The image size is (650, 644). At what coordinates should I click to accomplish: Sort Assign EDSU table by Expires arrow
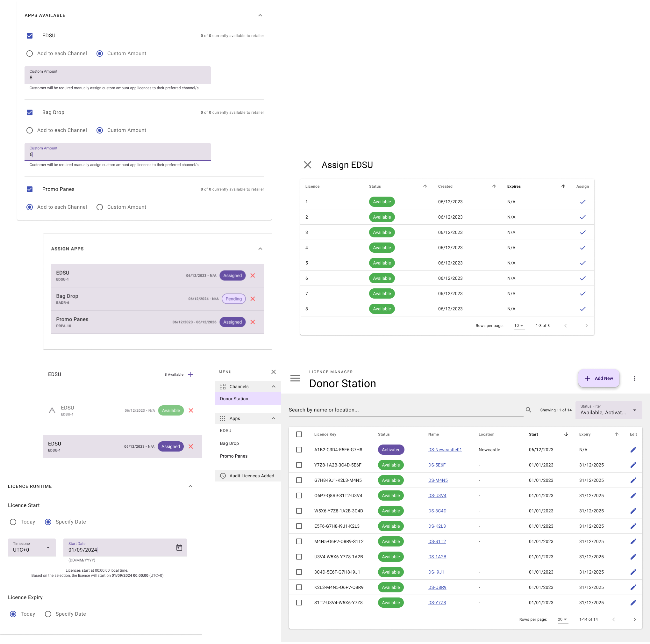563,186
